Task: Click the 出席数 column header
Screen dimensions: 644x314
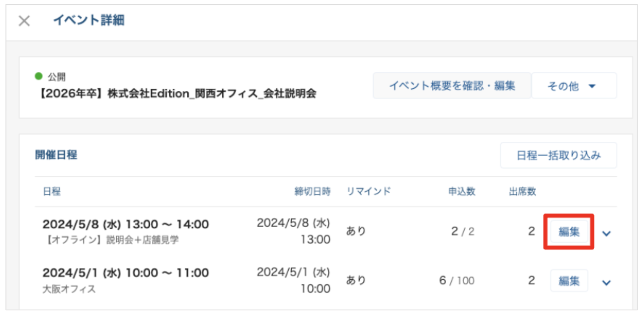Action: tap(522, 191)
